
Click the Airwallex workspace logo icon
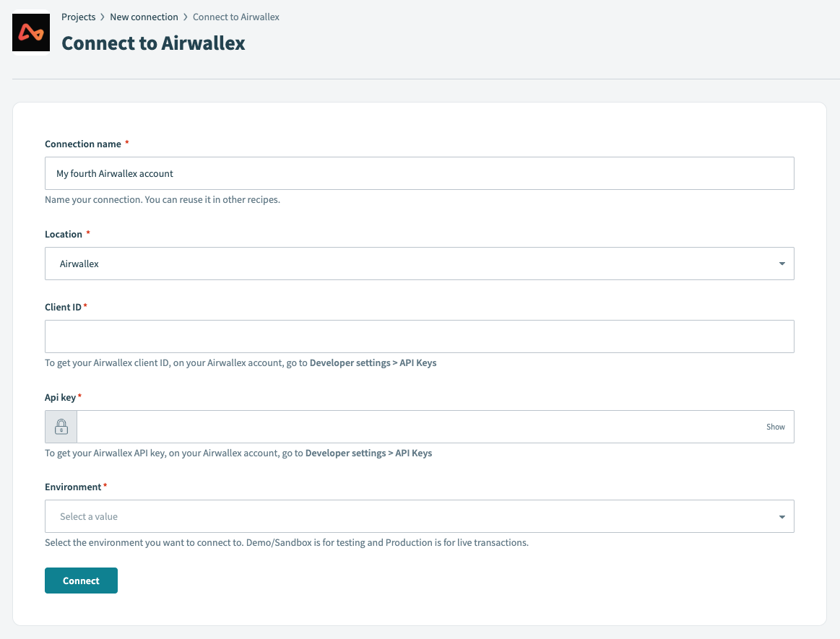pos(30,32)
